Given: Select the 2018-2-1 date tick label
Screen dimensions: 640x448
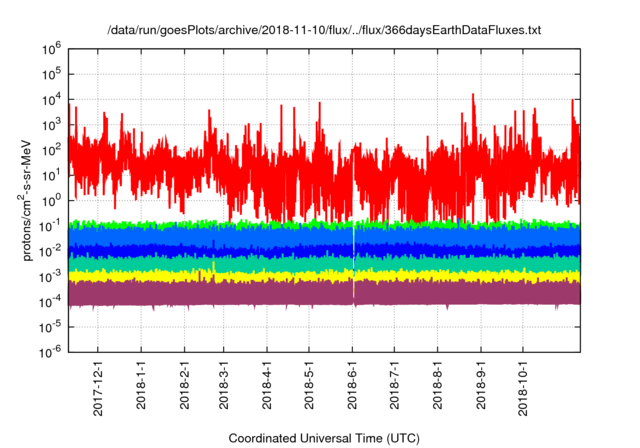Looking at the screenshot, I should [x=184, y=384].
